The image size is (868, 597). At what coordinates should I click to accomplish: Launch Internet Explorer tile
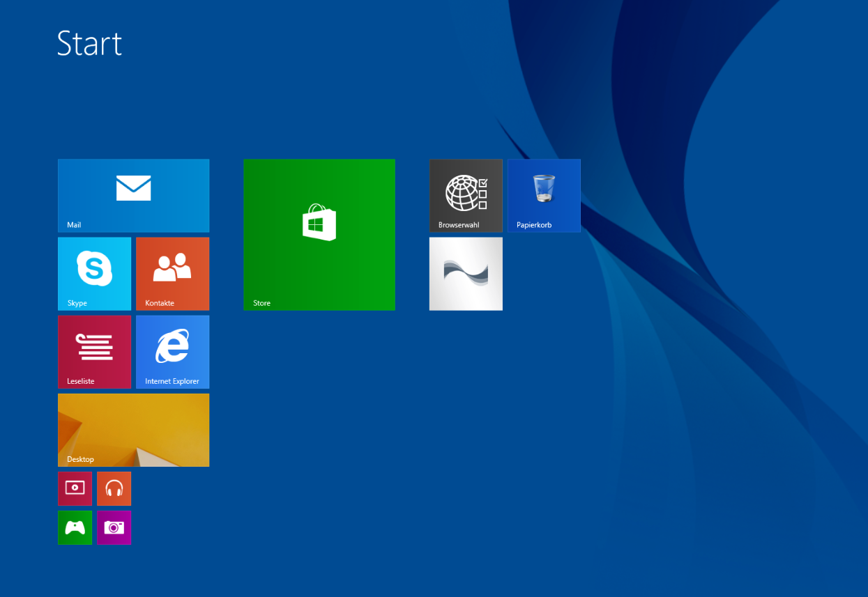[x=172, y=351]
